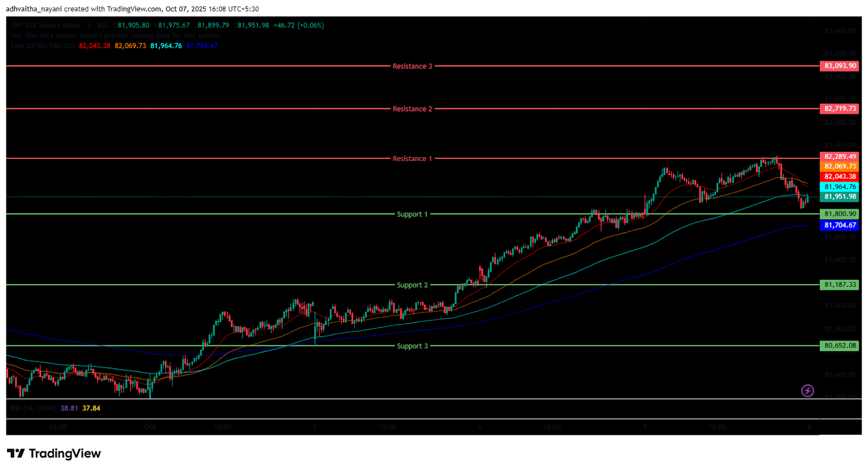Click the 83,093.90 red price tag
The width and height of the screenshot is (868, 471).
point(840,66)
